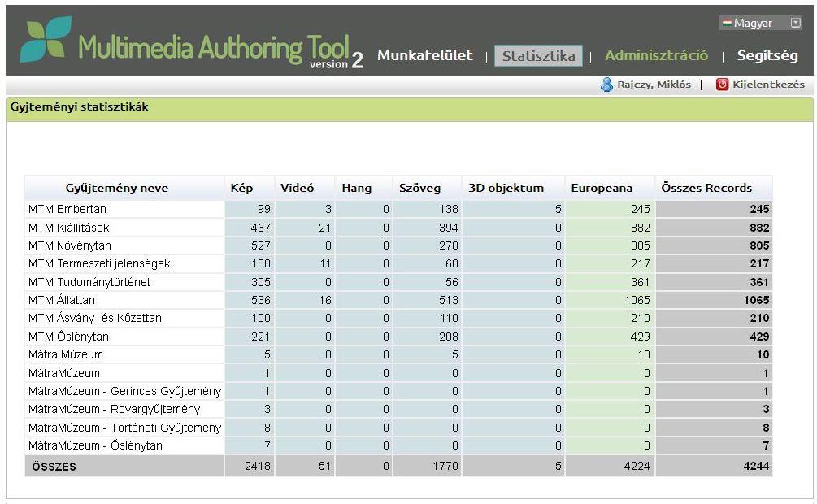Click Videó value 21 for MTM Kiállítások
Viewport: 817px width, 504px height.
325,228
